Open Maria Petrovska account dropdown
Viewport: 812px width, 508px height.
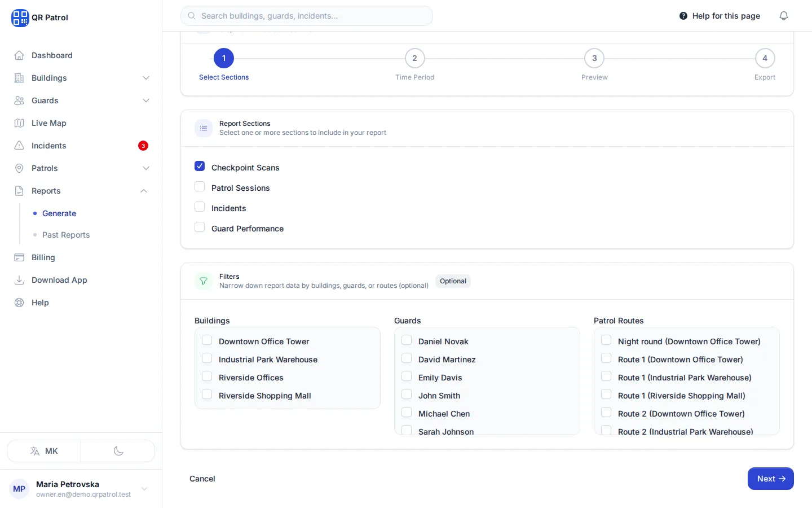tap(144, 489)
